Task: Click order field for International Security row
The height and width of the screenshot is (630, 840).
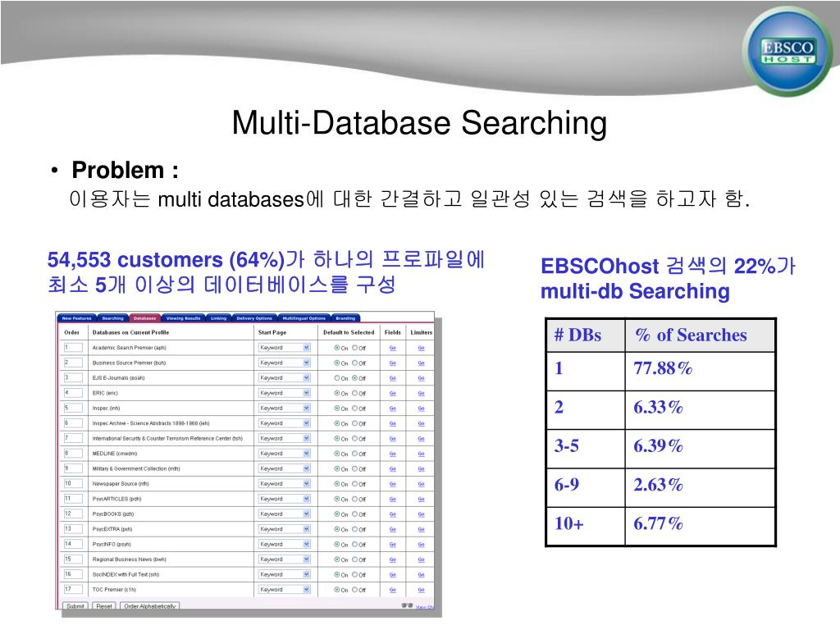Action: pos(73,438)
